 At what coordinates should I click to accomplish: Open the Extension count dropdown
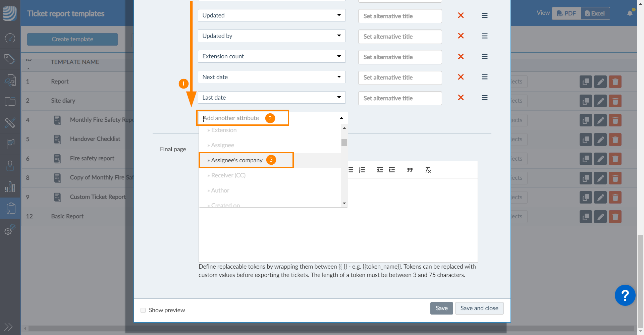click(271, 56)
